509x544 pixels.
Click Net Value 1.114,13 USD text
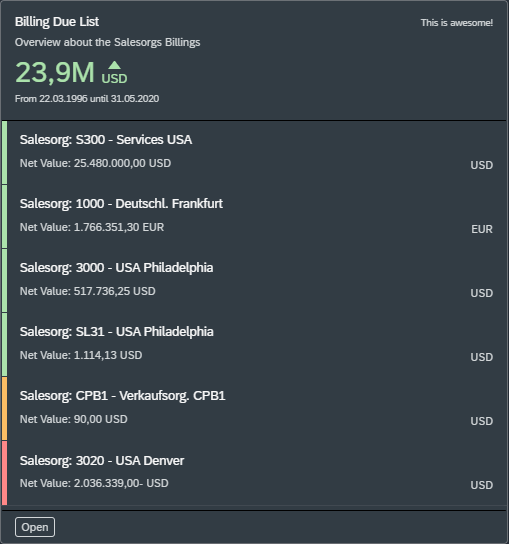click(81, 355)
